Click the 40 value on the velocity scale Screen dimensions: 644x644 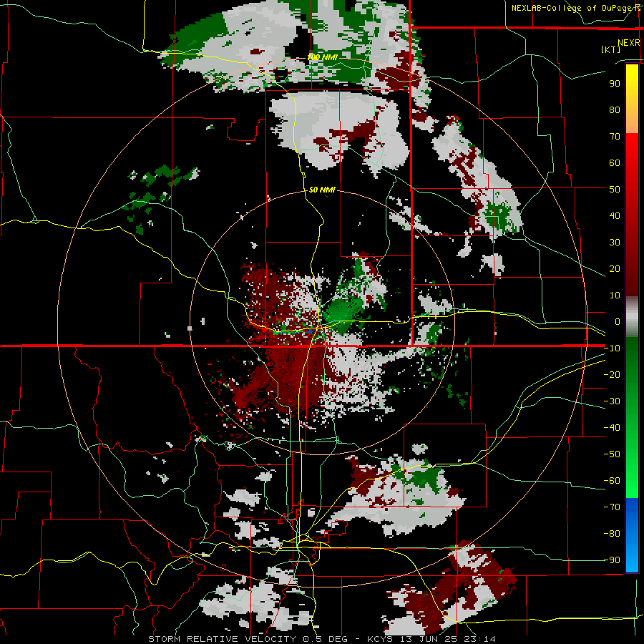click(615, 215)
